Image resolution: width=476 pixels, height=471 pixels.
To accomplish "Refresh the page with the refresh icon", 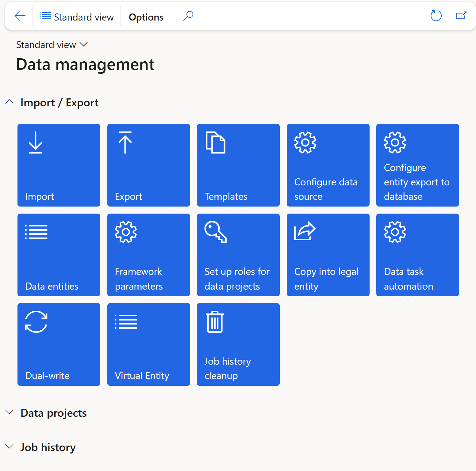I will pos(436,16).
